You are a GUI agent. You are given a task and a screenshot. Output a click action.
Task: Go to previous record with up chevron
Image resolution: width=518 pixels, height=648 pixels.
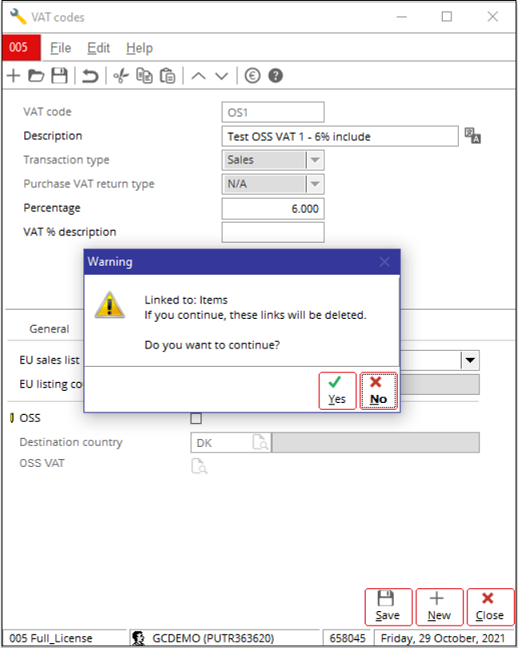(x=198, y=76)
